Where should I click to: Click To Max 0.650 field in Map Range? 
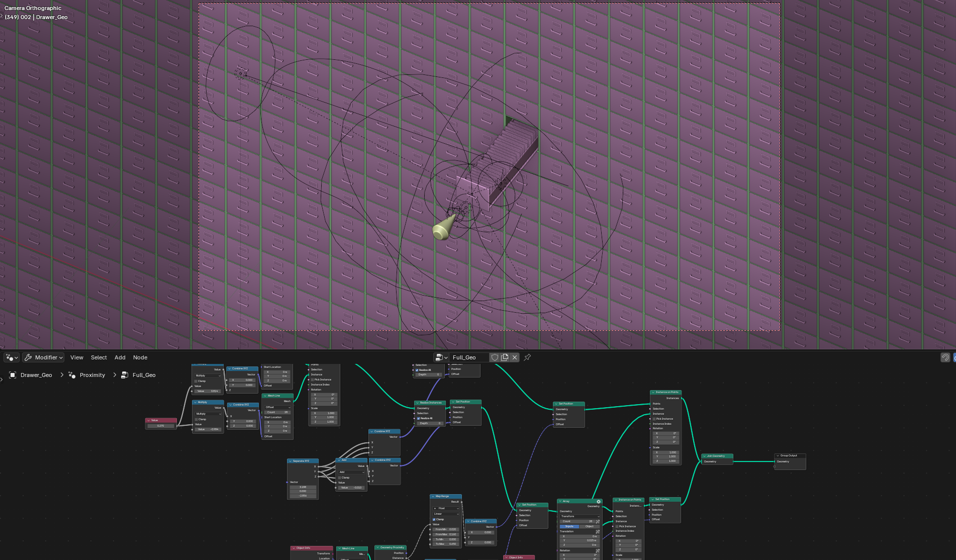pos(446,544)
